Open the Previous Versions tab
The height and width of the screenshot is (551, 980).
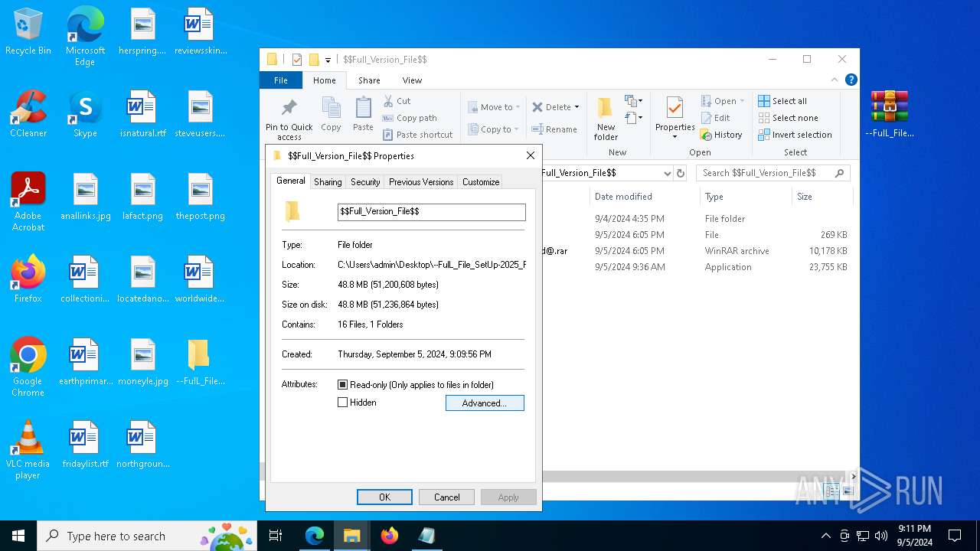coord(421,182)
